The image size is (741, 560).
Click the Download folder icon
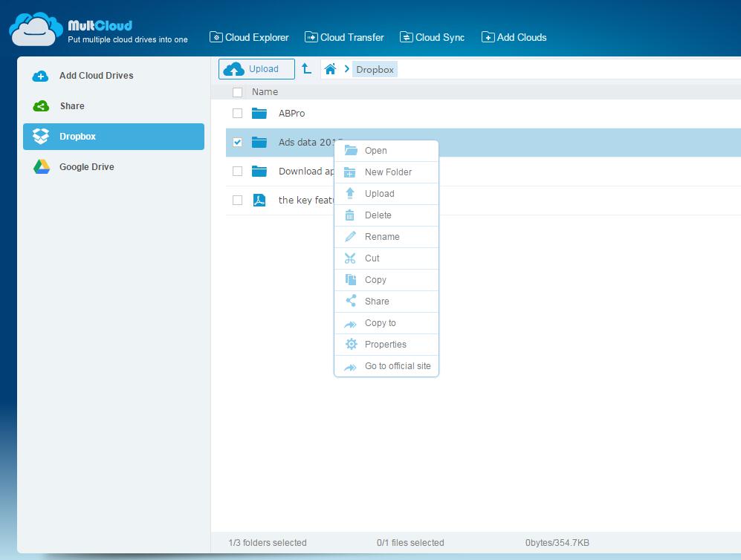pyautogui.click(x=259, y=171)
